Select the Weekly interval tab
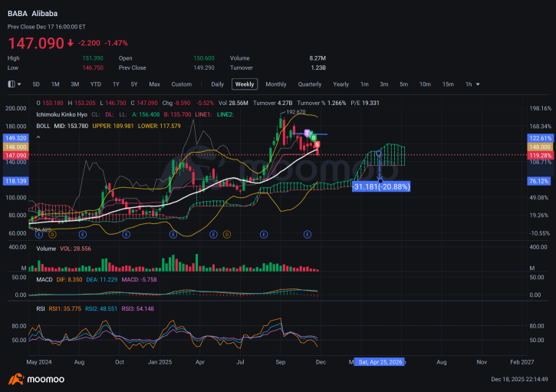This screenshot has width=556, height=392. point(245,84)
